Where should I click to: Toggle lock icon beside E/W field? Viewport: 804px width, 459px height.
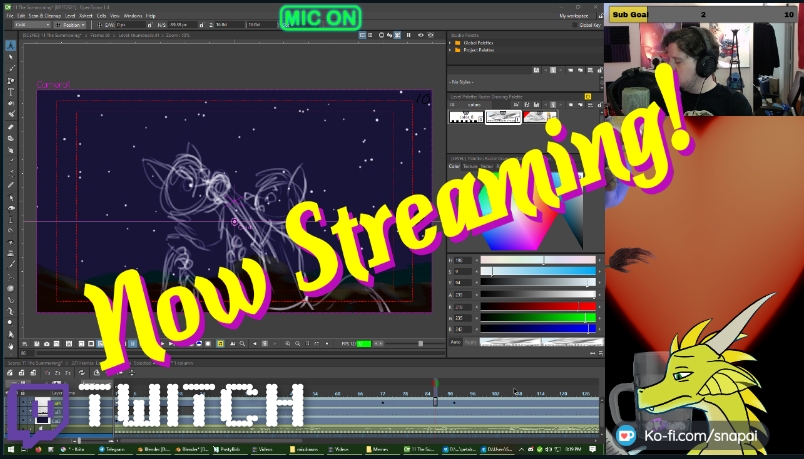click(150, 25)
